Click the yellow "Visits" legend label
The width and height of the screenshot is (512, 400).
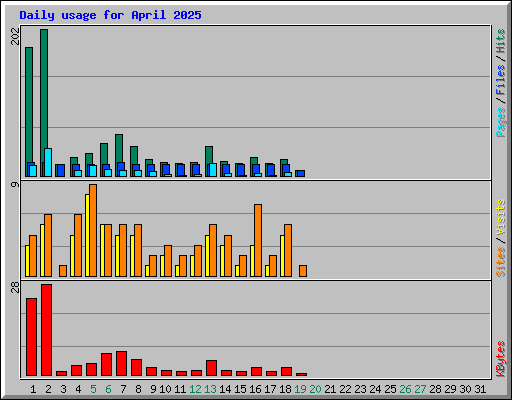(x=500, y=217)
